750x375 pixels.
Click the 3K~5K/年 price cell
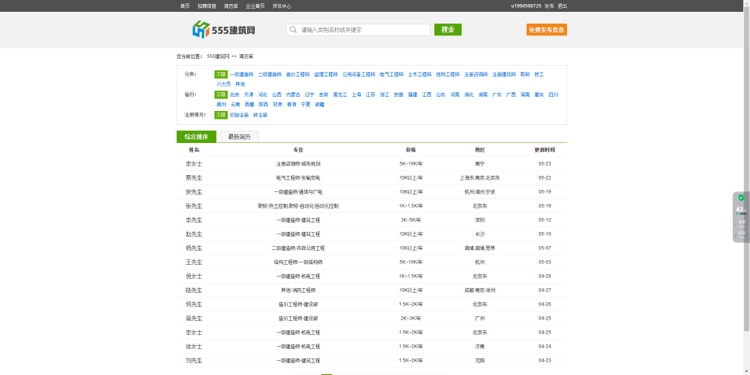click(x=411, y=220)
